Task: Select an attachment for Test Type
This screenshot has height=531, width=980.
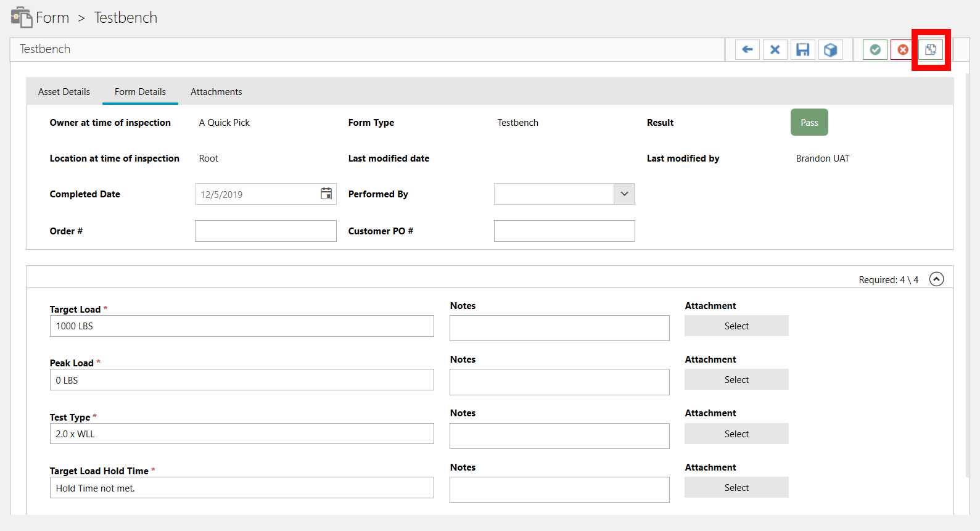Action: pos(736,434)
